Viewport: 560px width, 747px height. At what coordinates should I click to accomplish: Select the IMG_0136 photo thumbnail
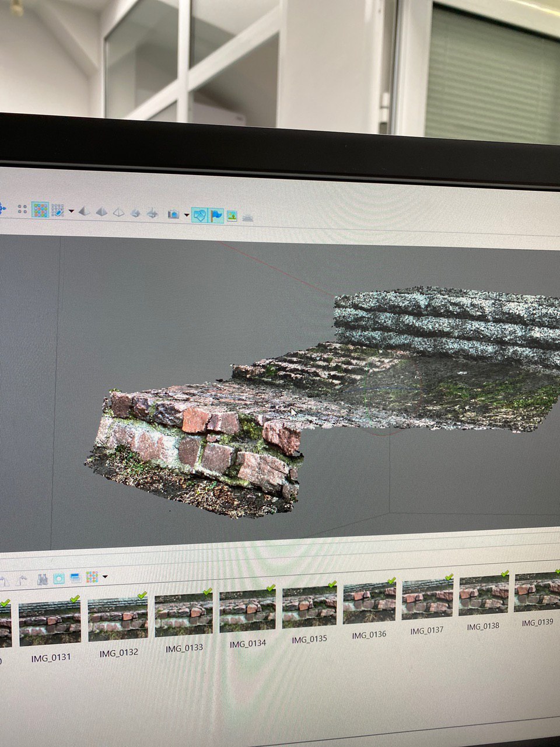tap(370, 604)
